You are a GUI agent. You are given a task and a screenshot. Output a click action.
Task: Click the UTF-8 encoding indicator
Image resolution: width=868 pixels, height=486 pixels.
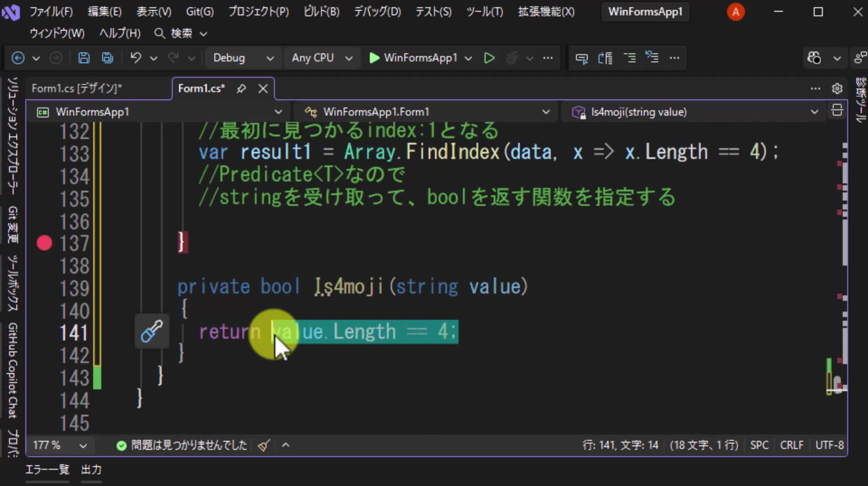[830, 445]
